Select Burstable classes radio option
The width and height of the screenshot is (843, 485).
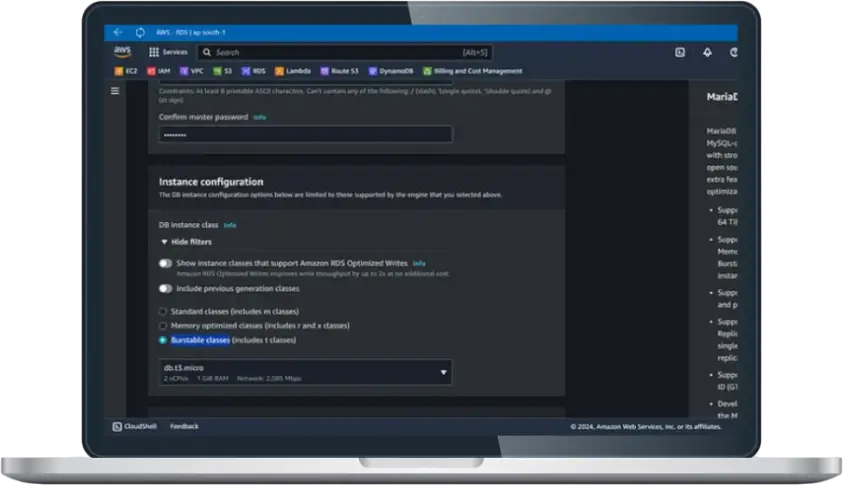[163, 340]
